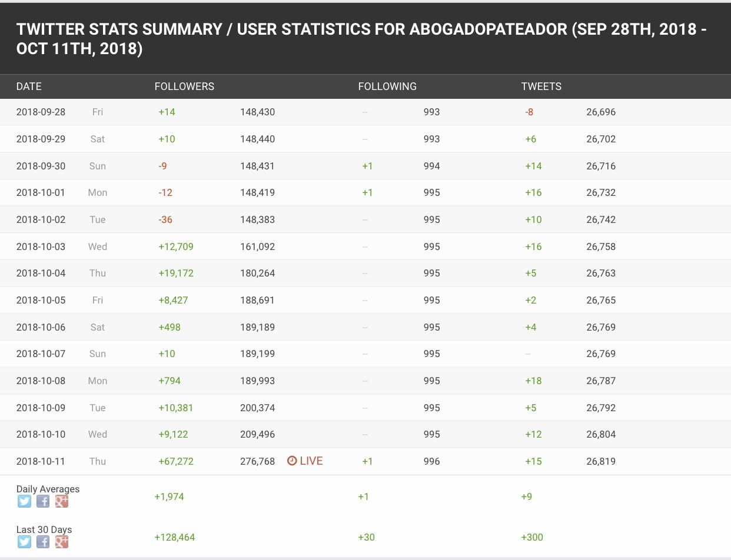
Task: Click the TWEETS column header
Action: (x=541, y=86)
